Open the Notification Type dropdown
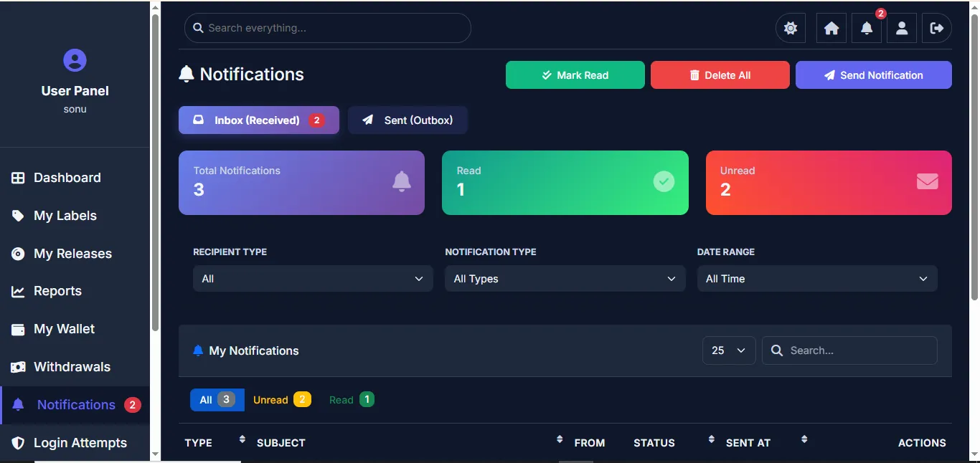Screen dimensions: 980x463 pyautogui.click(x=565, y=279)
